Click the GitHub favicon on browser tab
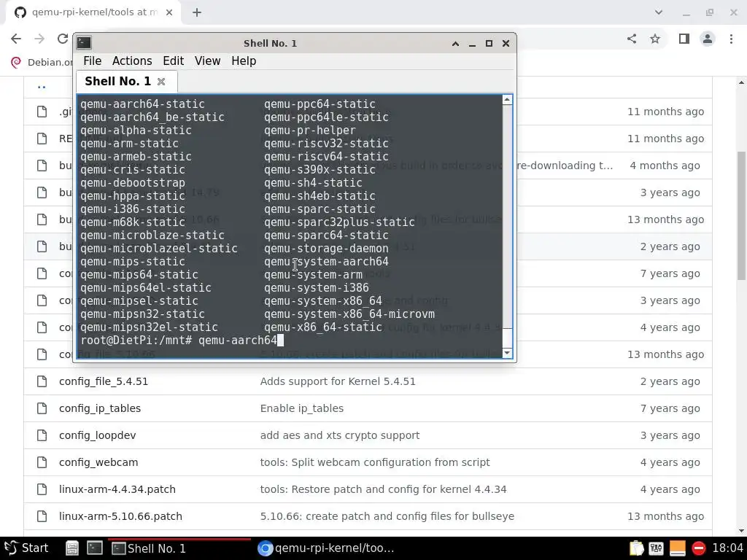 click(20, 12)
